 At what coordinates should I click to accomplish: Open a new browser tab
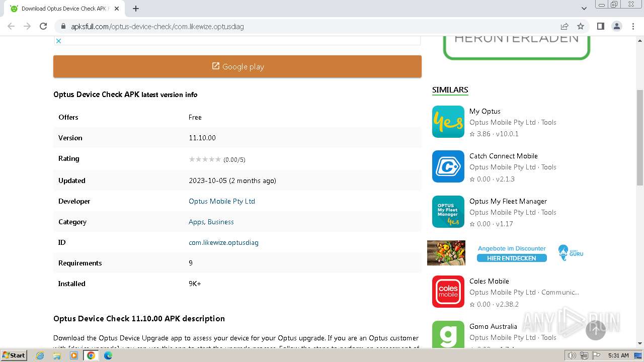click(x=136, y=9)
